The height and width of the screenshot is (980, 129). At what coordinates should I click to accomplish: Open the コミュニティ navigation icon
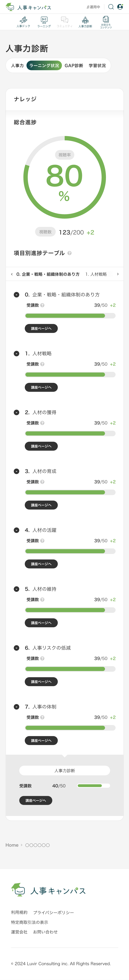click(65, 22)
